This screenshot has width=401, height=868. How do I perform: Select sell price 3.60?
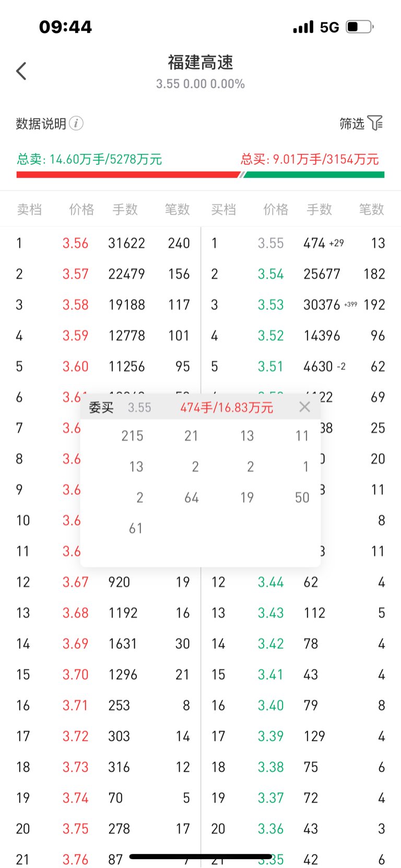[x=76, y=366]
